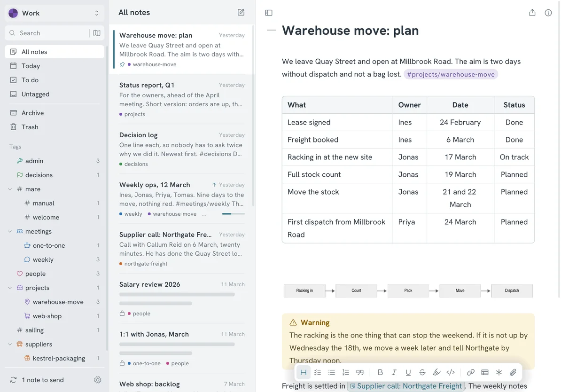Toggle the sidebar panel icon

pos(269,13)
